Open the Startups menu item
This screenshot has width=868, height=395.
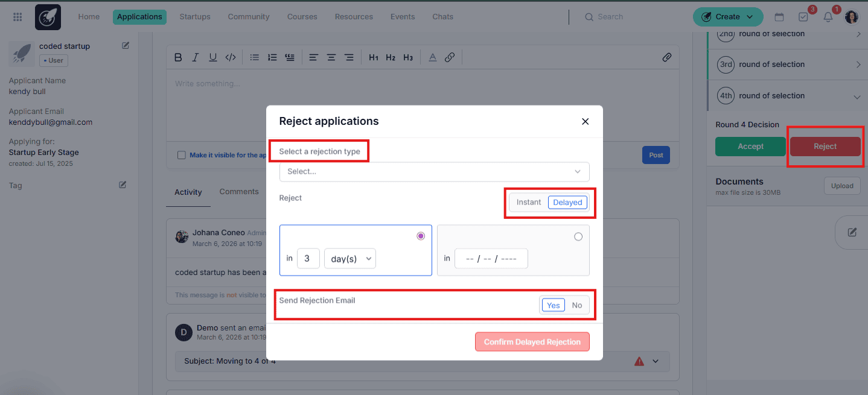point(195,17)
